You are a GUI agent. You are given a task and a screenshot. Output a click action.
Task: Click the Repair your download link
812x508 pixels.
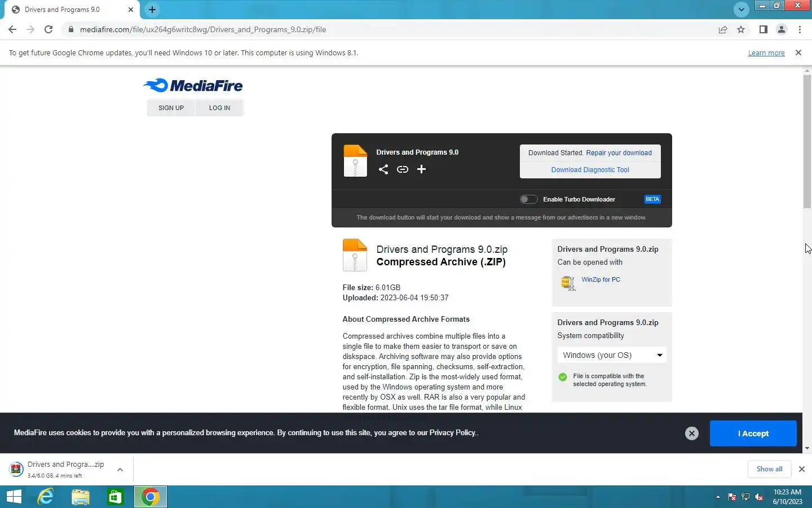619,153
